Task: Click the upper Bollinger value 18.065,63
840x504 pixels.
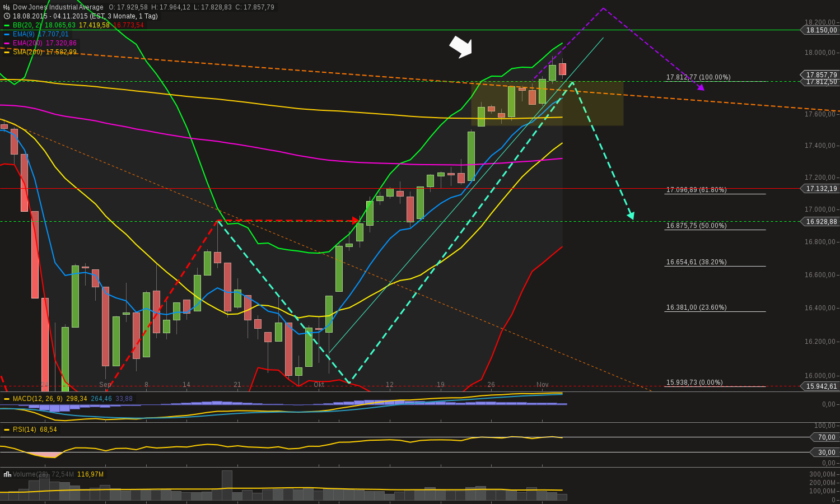Action: tap(60, 25)
